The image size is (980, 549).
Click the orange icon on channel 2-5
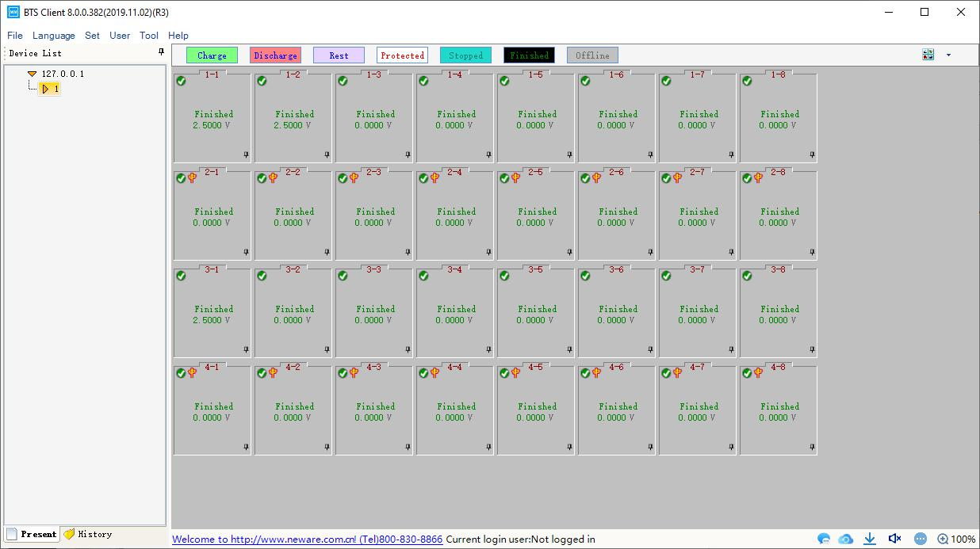coord(515,178)
